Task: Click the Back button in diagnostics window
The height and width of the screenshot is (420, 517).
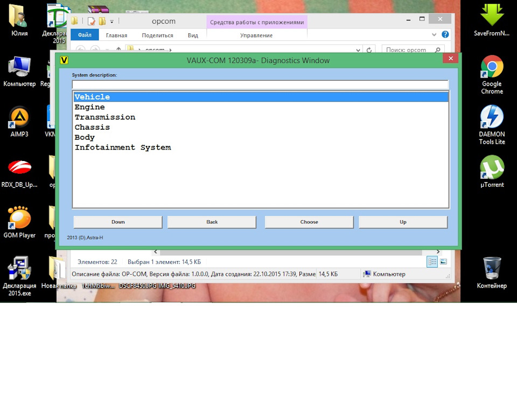Action: pos(212,222)
